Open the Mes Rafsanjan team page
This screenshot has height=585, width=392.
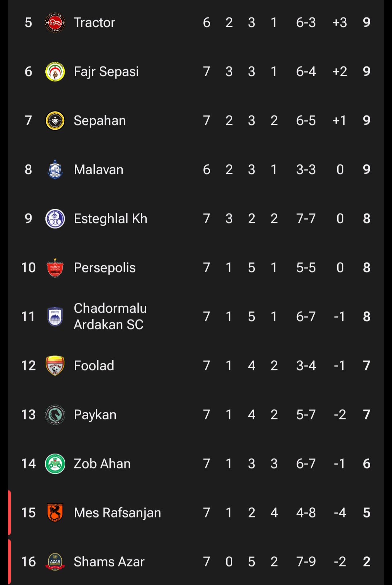click(x=117, y=512)
